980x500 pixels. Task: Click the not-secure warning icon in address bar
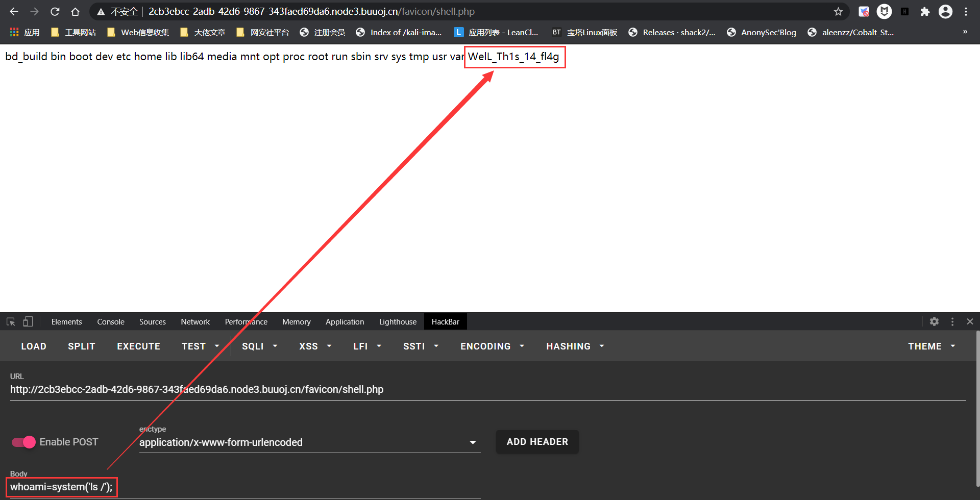click(101, 12)
